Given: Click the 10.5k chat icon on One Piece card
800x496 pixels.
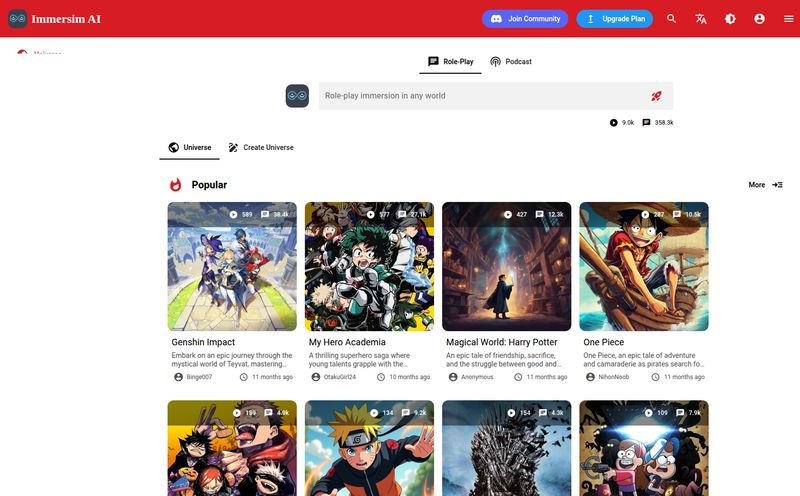Looking at the screenshot, I should click(x=677, y=214).
